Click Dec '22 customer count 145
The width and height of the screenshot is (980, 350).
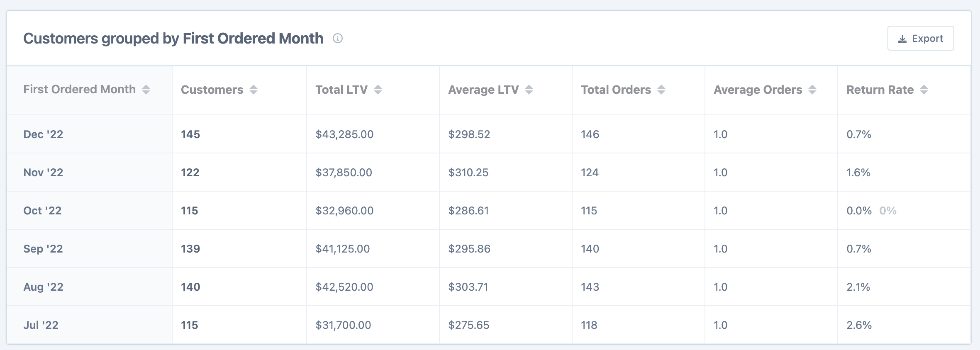point(190,134)
